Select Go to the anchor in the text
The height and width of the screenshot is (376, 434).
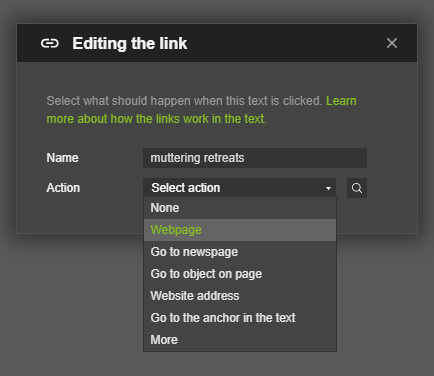click(x=240, y=318)
